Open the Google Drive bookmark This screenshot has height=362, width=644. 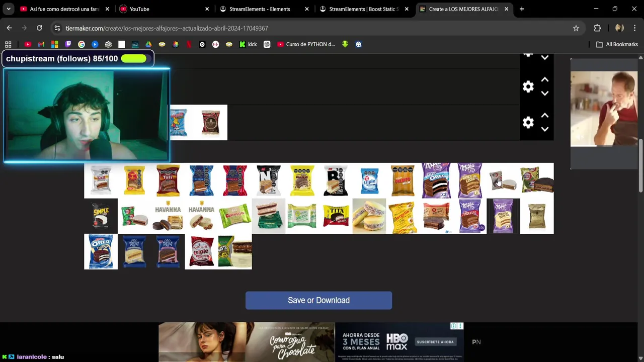pos(148,44)
